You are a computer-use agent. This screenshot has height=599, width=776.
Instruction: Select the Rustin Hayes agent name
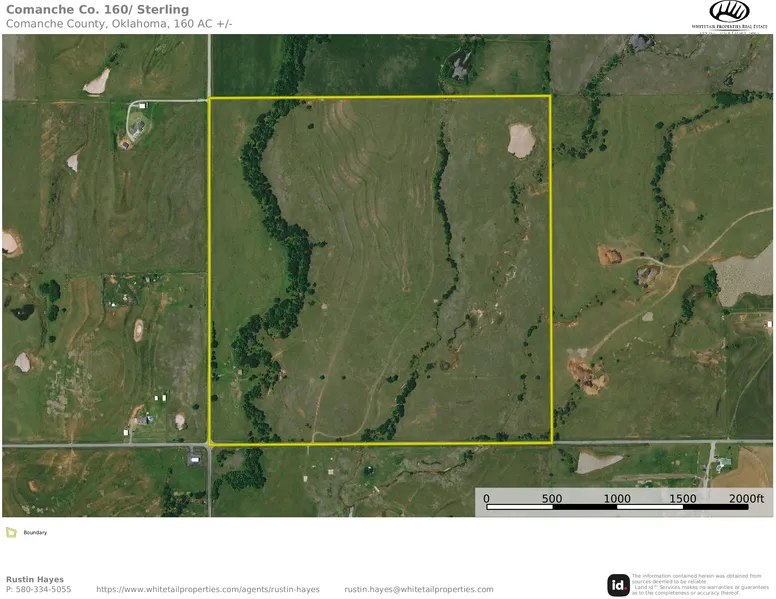point(34,579)
